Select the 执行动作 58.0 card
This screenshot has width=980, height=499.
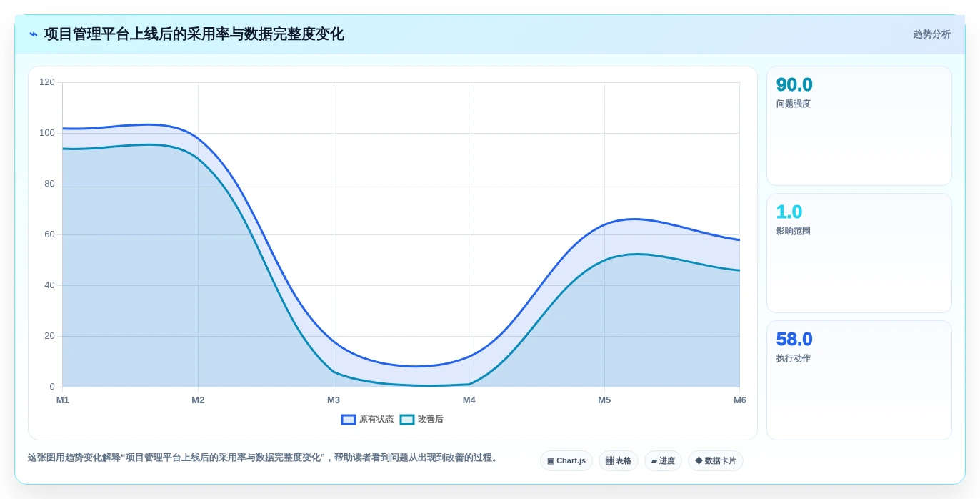(859, 380)
